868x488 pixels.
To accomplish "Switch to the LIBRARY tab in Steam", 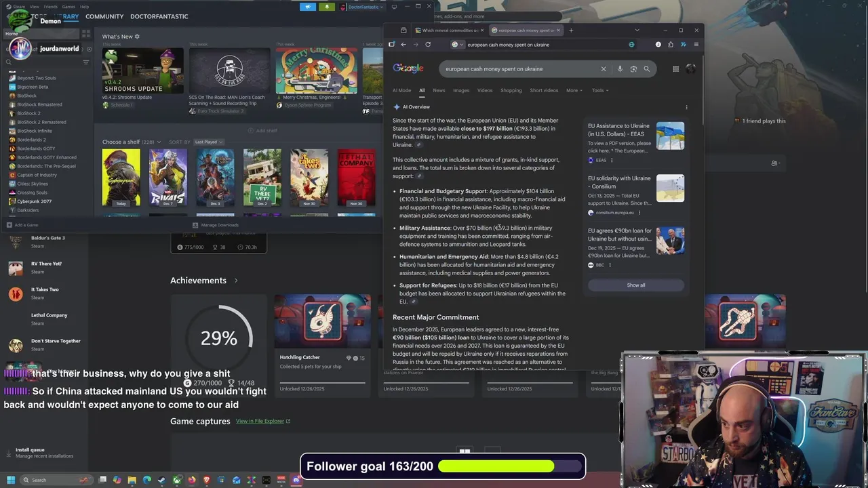I will (66, 16).
